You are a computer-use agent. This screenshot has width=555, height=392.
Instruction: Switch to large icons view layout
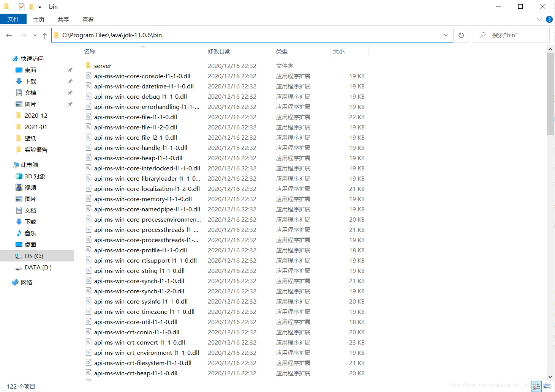547,386
